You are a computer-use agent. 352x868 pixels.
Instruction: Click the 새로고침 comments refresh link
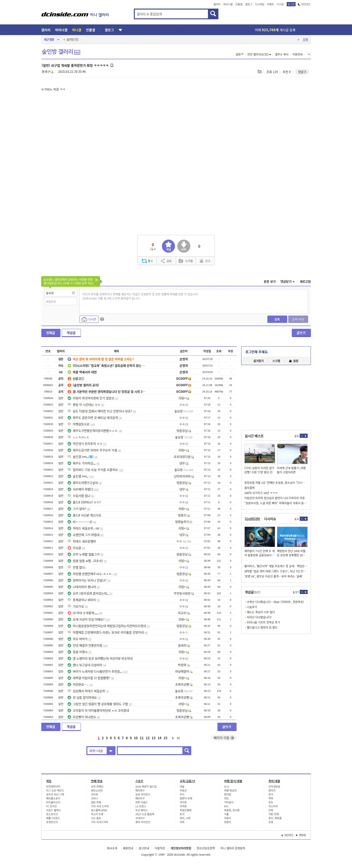pyautogui.click(x=305, y=281)
